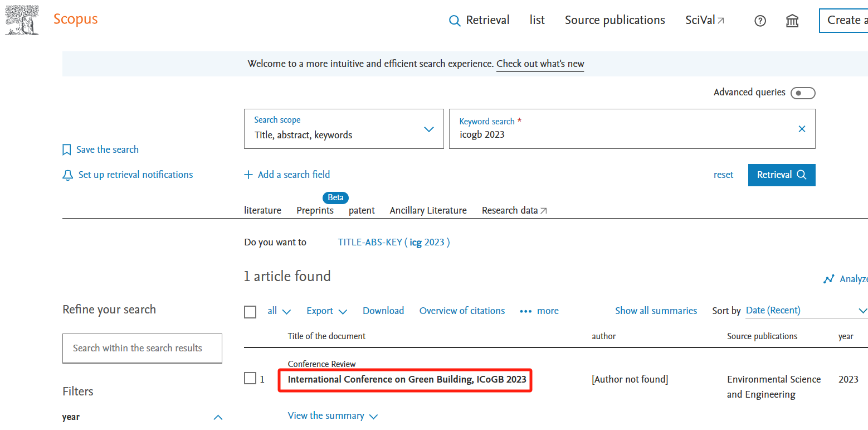Image resolution: width=868 pixels, height=430 pixels.
Task: Click the institution building icon
Action: [792, 21]
